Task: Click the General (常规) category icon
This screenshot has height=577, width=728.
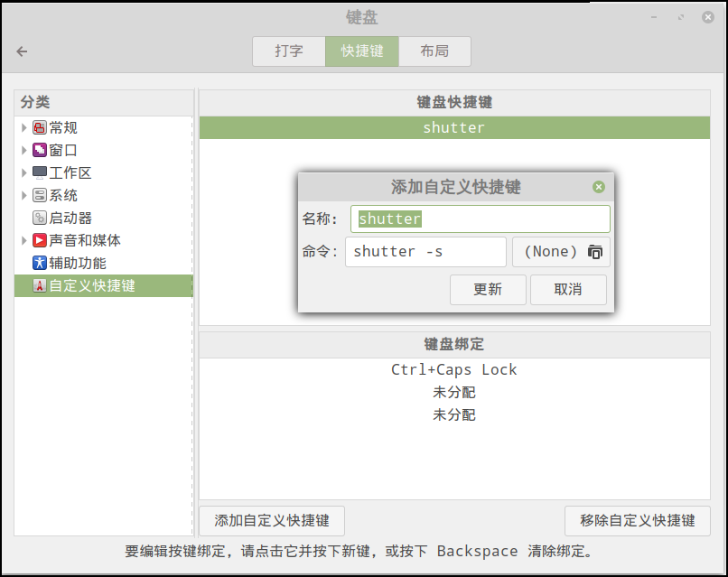Action: click(x=40, y=128)
